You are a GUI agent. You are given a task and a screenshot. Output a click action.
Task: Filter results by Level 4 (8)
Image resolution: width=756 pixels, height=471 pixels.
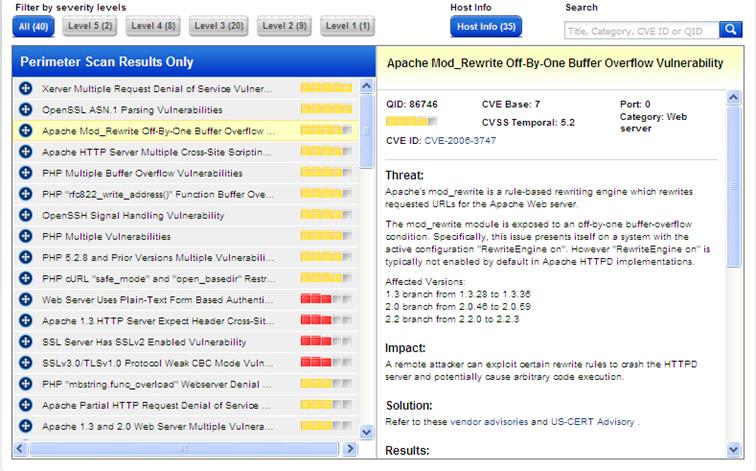153,26
